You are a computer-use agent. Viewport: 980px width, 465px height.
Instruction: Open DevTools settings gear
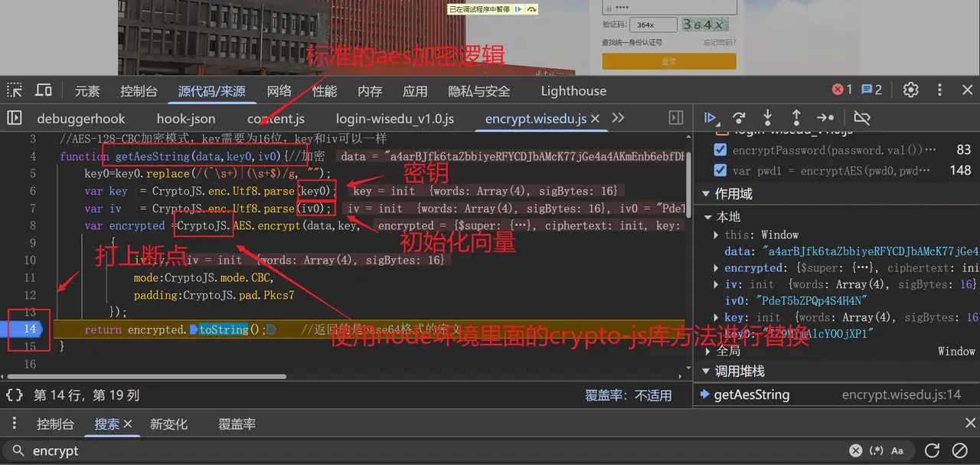tap(910, 90)
